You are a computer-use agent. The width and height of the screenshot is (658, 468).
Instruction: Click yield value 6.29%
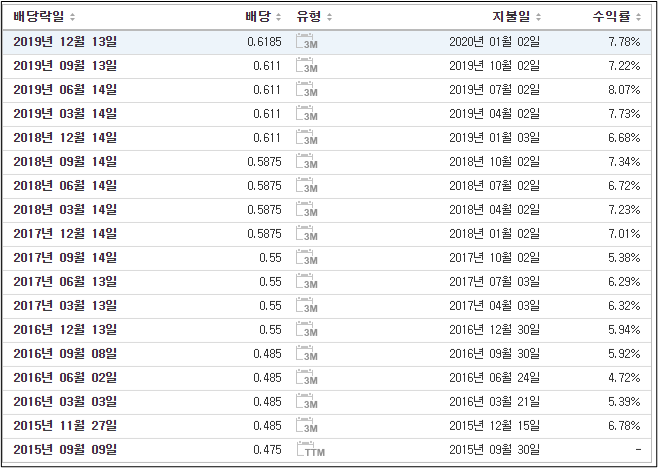[624, 281]
